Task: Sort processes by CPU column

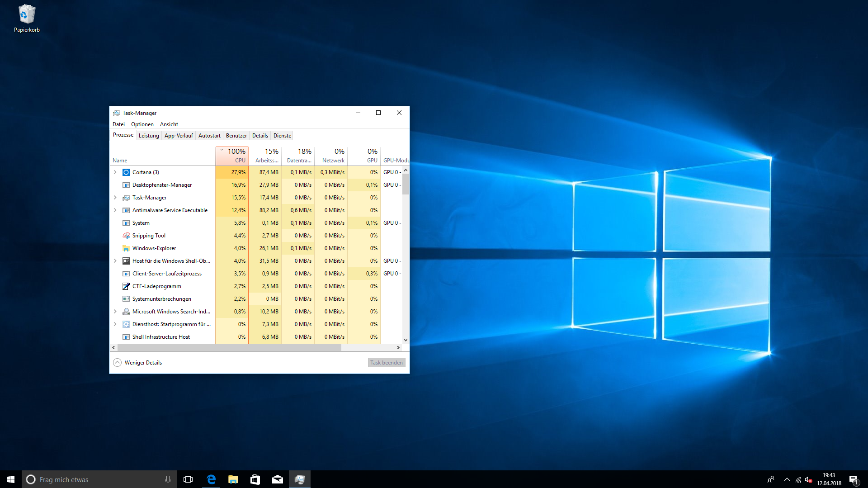Action: point(232,156)
